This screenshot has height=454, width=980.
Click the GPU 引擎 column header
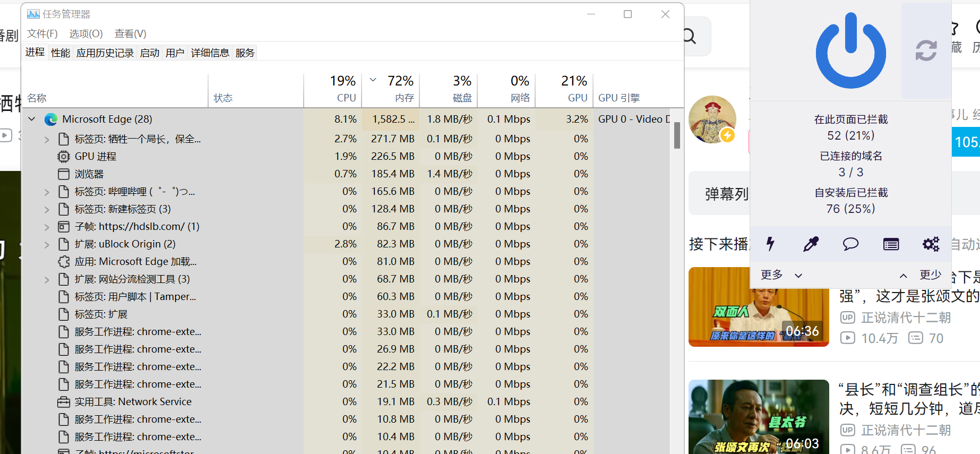pyautogui.click(x=632, y=89)
